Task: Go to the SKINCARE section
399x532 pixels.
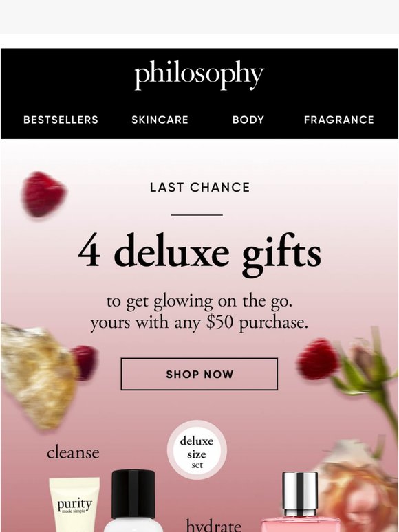Action: pos(160,120)
